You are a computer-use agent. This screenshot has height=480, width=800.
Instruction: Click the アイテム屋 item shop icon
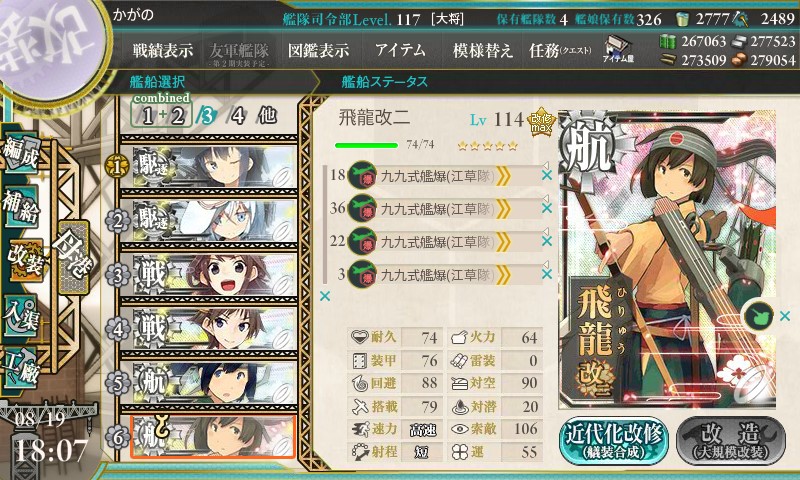618,50
